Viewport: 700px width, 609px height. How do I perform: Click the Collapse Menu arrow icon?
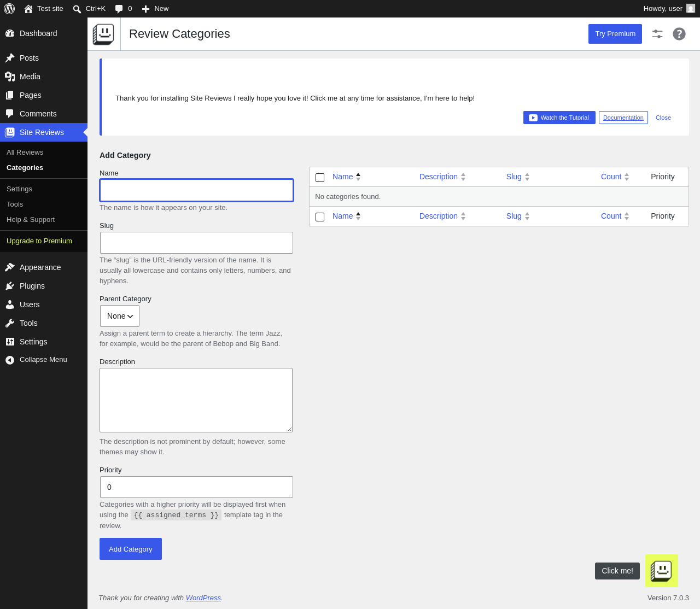pyautogui.click(x=10, y=360)
